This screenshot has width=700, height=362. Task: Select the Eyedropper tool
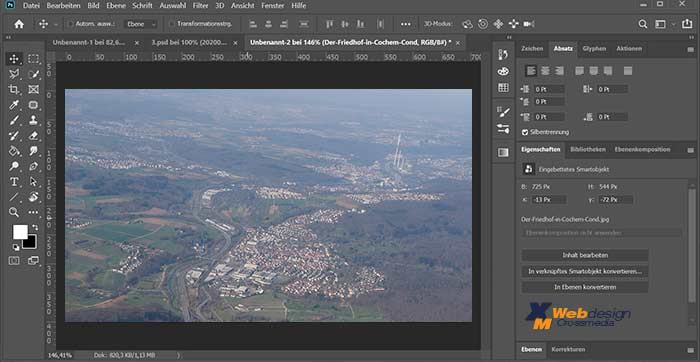(x=14, y=105)
